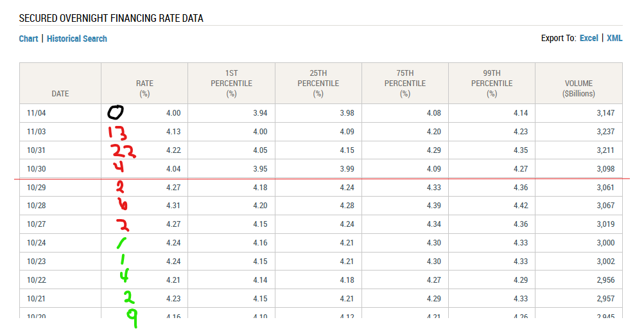Export the data as XML

tap(614, 39)
